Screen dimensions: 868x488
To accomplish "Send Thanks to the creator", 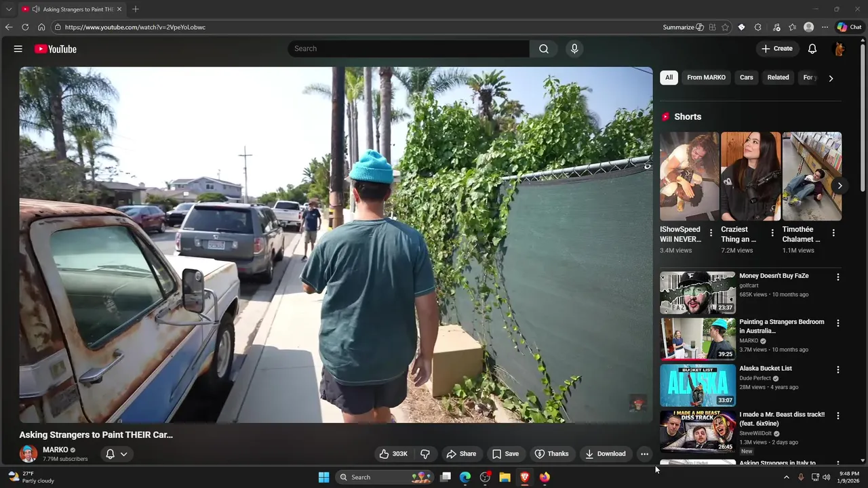I will click(551, 454).
